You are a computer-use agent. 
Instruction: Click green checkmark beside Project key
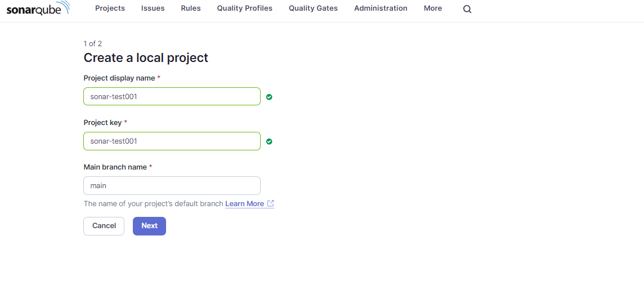coord(269,141)
